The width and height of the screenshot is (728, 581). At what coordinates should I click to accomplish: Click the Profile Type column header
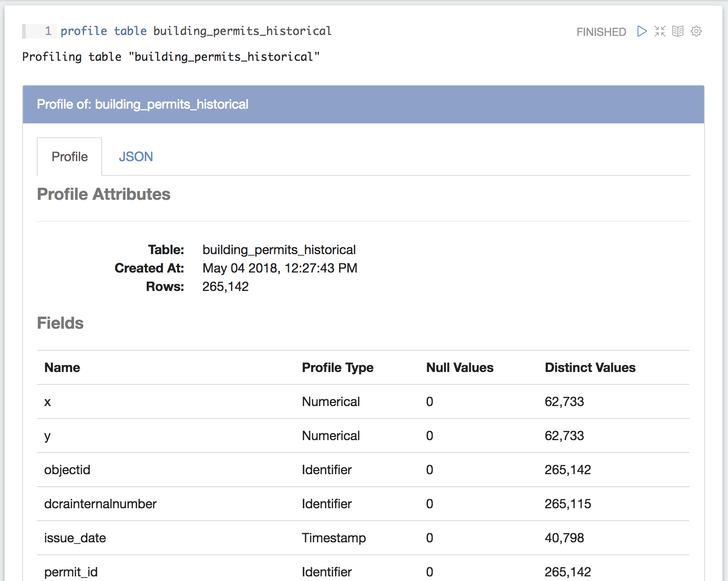337,367
